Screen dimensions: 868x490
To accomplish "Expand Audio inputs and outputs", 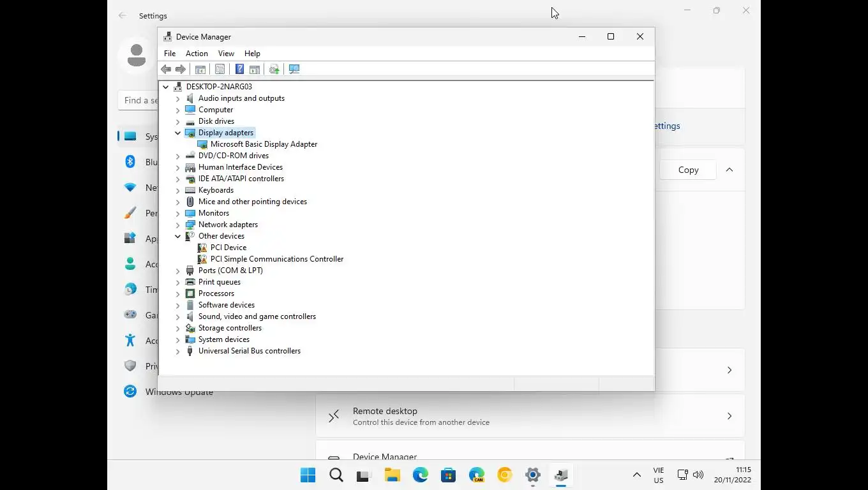I will [178, 98].
